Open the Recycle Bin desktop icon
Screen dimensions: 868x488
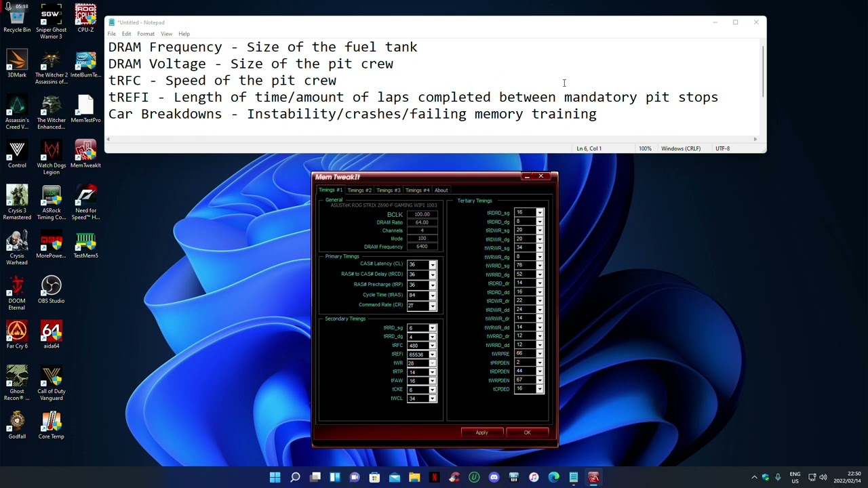(x=17, y=18)
